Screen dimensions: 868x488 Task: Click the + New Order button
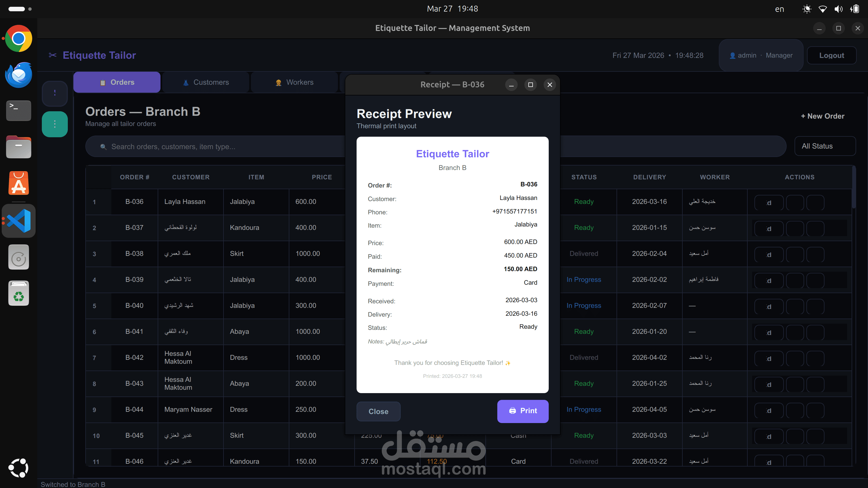tap(823, 116)
